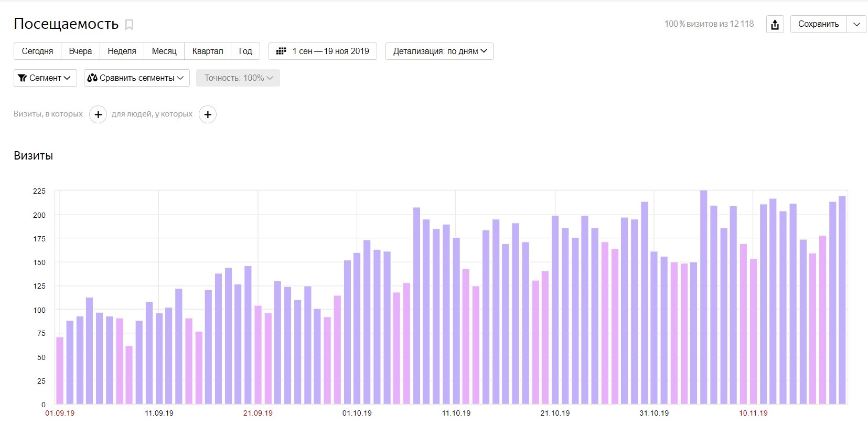
Task: Click the 31.10.19 axis date
Action: (x=654, y=413)
